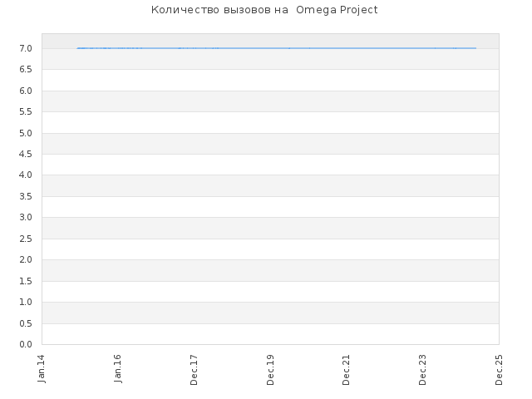The height and width of the screenshot is (399, 532).
Task: Click the y-axis label 2.5
Action: (x=26, y=239)
